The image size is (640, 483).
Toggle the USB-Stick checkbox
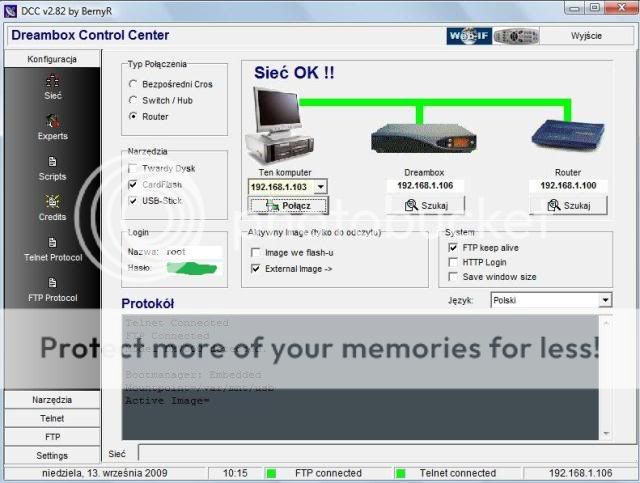tap(133, 200)
